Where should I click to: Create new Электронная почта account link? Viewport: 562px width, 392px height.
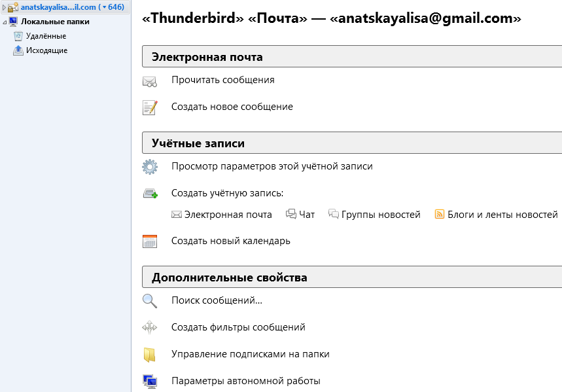click(x=228, y=215)
